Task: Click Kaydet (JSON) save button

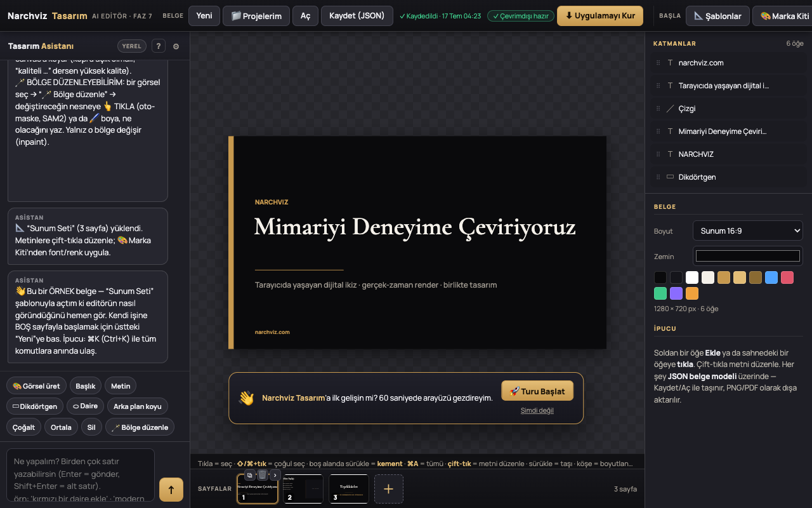Action: (357, 16)
